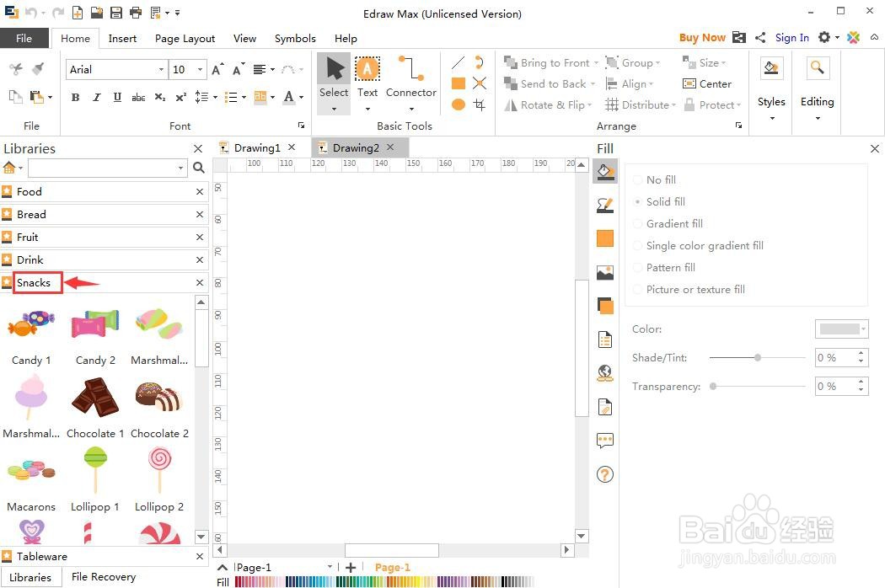Screen dimensions: 885x588
Task: Open the hyperlink globe panel icon
Action: click(x=605, y=373)
